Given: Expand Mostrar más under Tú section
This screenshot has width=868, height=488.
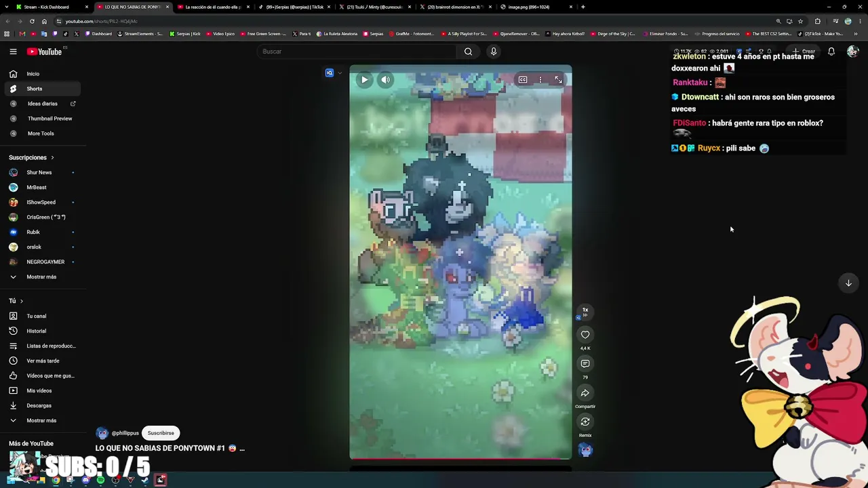Looking at the screenshot, I should coord(41,421).
